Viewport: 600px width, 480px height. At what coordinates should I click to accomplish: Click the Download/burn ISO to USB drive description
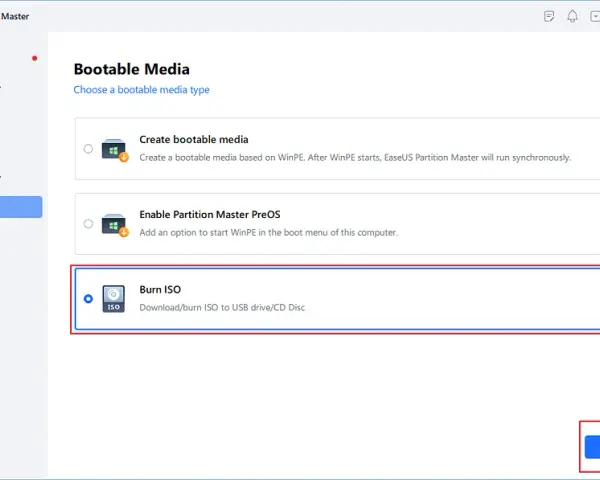(222, 307)
